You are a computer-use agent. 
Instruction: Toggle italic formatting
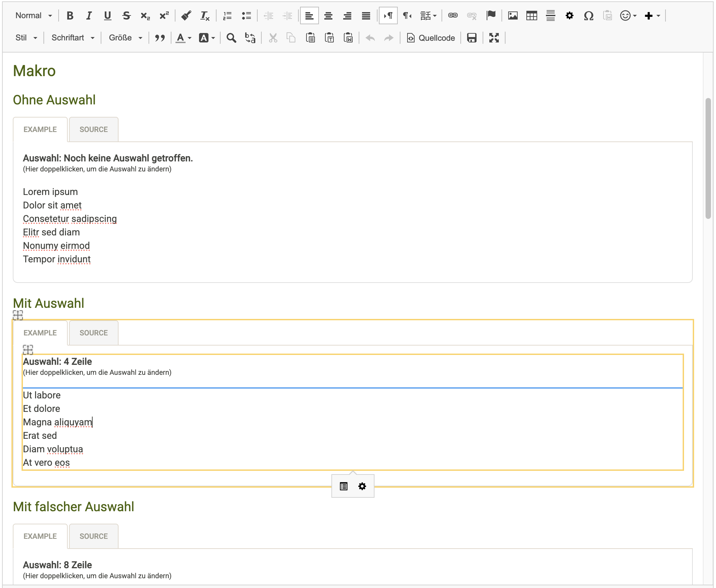click(x=89, y=15)
